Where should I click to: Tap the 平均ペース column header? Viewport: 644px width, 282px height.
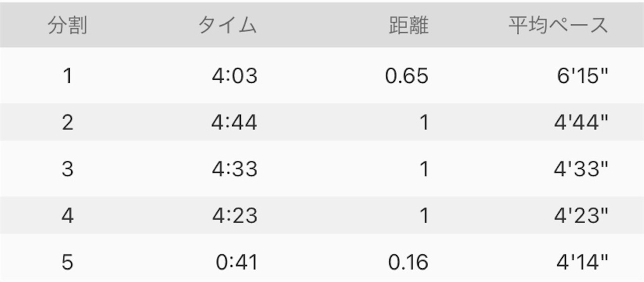(558, 26)
